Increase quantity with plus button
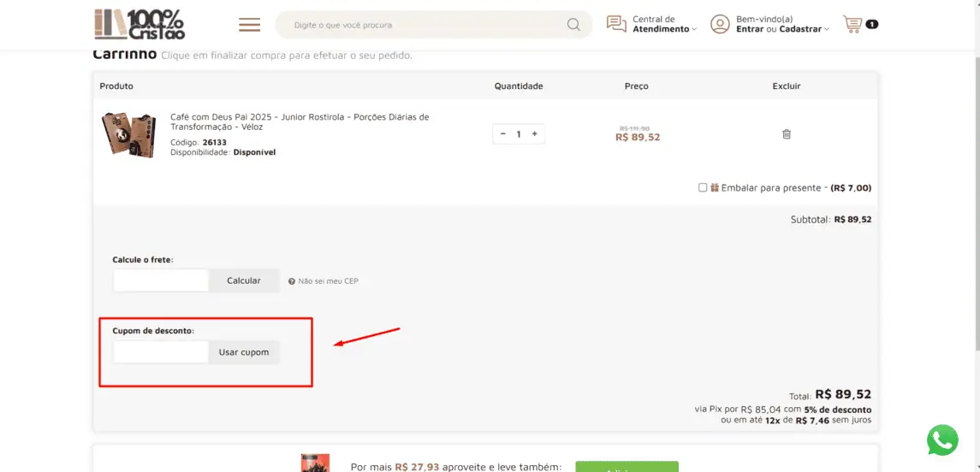980x472 pixels. pyautogui.click(x=534, y=133)
